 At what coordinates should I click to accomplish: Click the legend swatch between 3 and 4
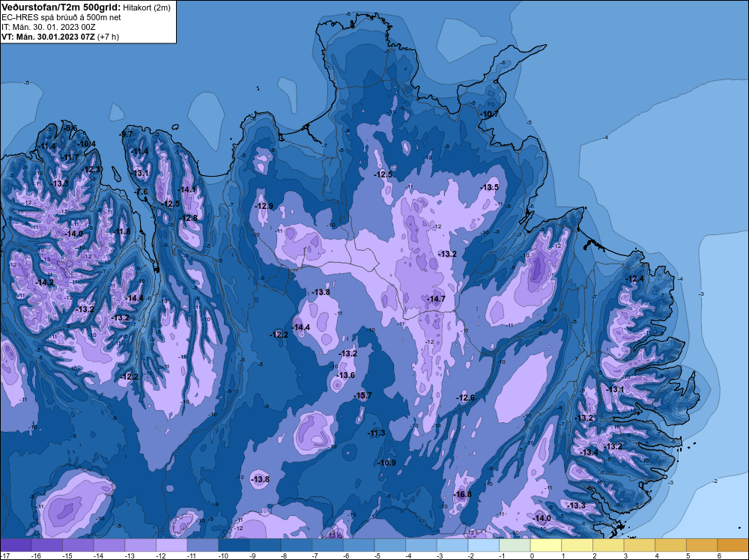640,545
